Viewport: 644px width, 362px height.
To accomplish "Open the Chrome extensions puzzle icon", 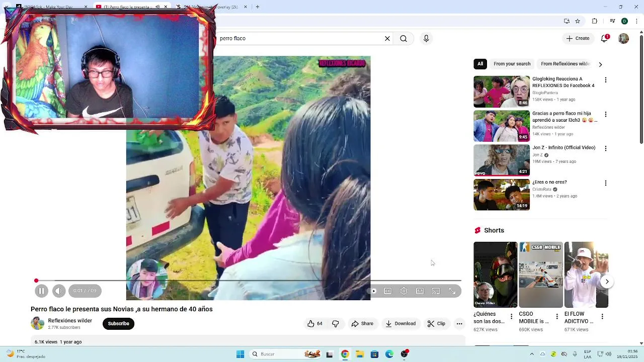I will [595, 21].
